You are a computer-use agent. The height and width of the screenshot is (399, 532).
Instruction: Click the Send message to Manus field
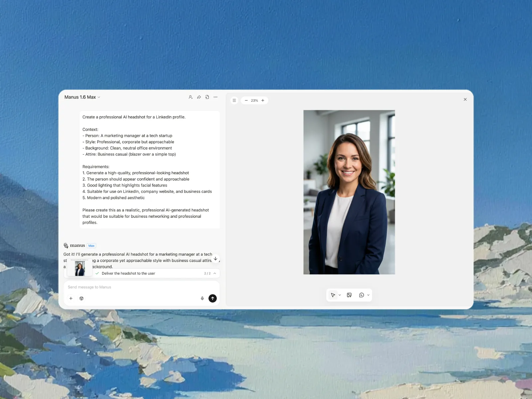click(x=133, y=287)
